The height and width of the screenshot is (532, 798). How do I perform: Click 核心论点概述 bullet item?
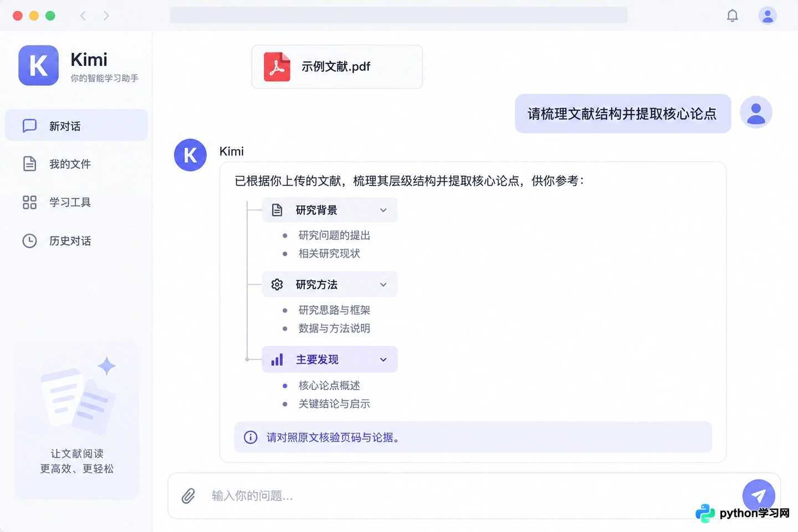point(329,386)
